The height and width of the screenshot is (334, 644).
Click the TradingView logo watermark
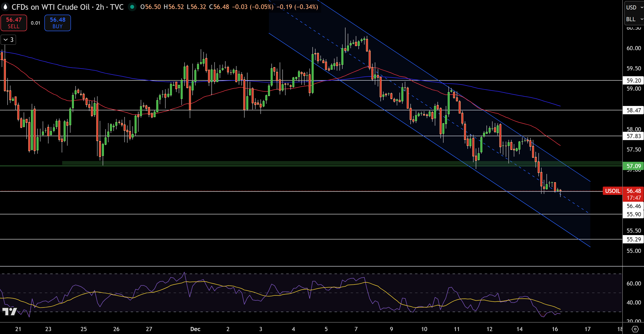coord(10,311)
